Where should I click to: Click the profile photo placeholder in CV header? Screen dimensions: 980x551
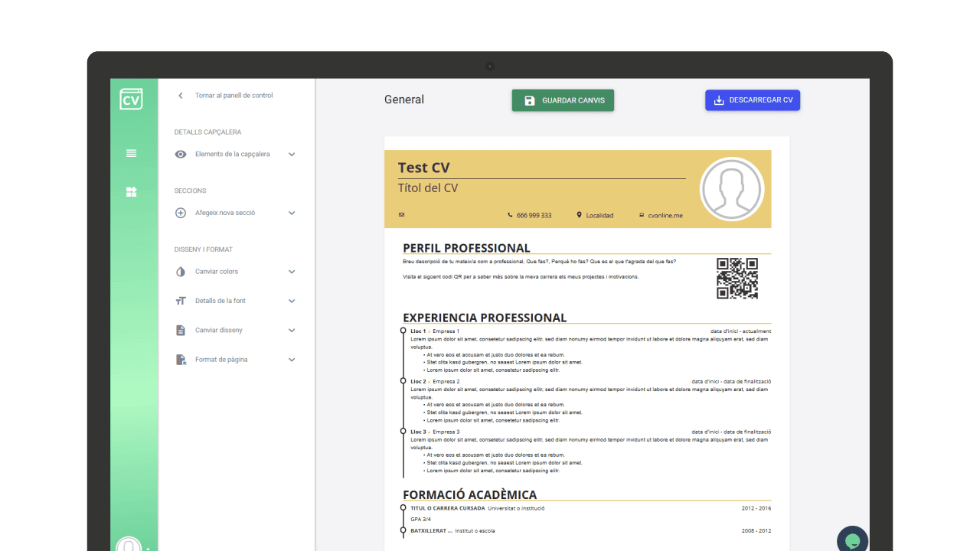point(732,189)
